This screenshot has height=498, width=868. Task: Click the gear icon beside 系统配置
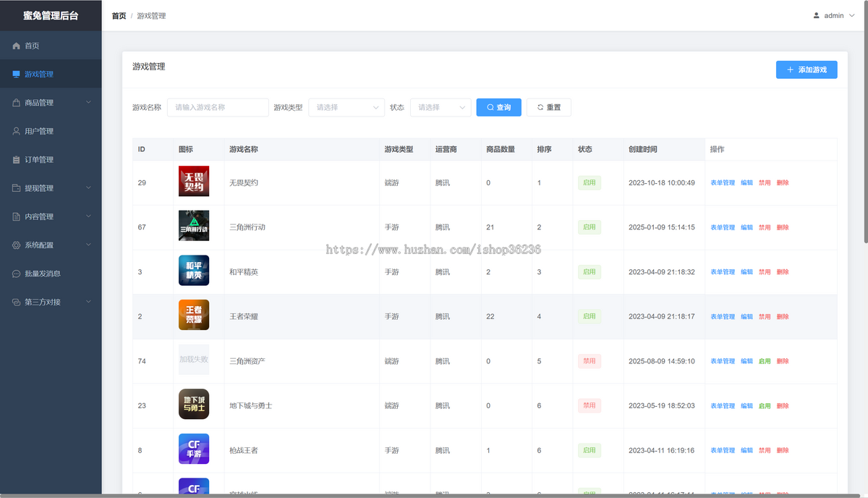[x=17, y=245]
